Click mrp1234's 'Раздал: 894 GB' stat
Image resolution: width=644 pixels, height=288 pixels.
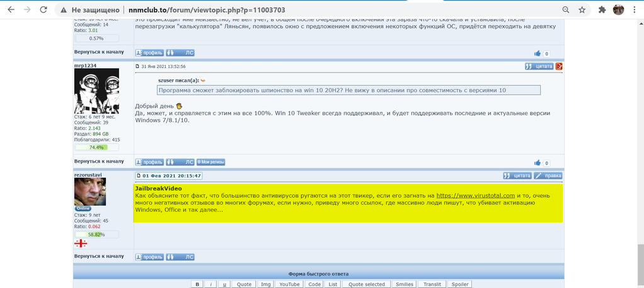(x=91, y=134)
